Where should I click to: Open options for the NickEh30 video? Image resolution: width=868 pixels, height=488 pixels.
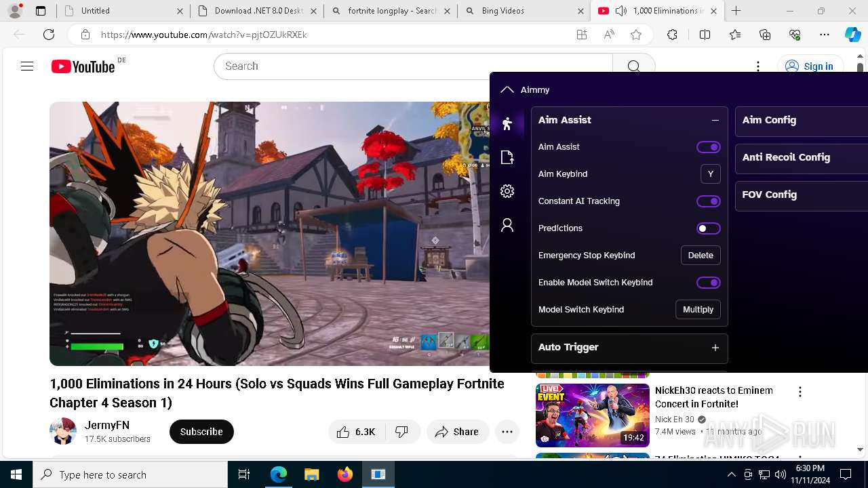[x=800, y=392]
